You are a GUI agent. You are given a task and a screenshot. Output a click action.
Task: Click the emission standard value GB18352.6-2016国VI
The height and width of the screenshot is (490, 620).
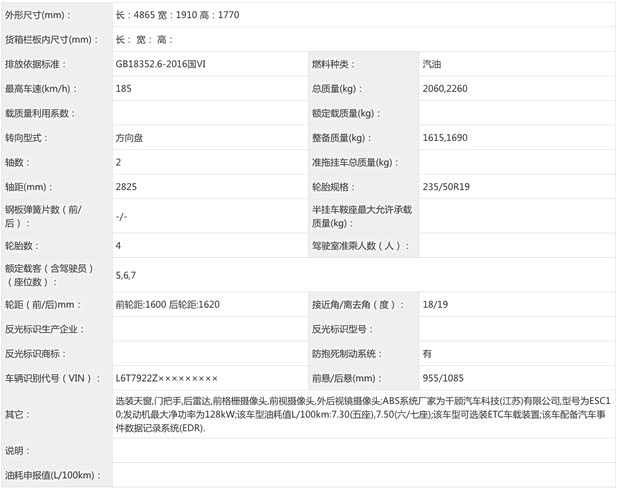coord(166,64)
